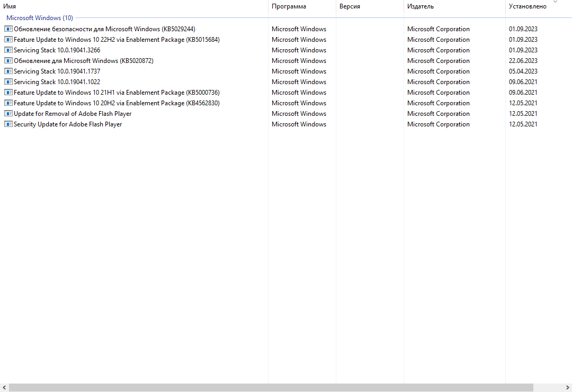Select Feature Update 22H2 KB5015684 entry
Image resolution: width=572 pixels, height=392 pixels.
pyautogui.click(x=117, y=39)
